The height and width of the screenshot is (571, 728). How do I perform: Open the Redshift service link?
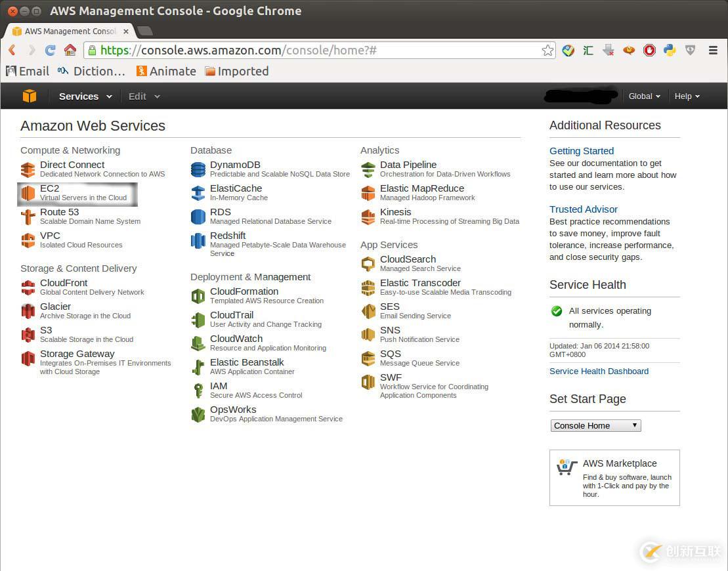pyautogui.click(x=228, y=236)
